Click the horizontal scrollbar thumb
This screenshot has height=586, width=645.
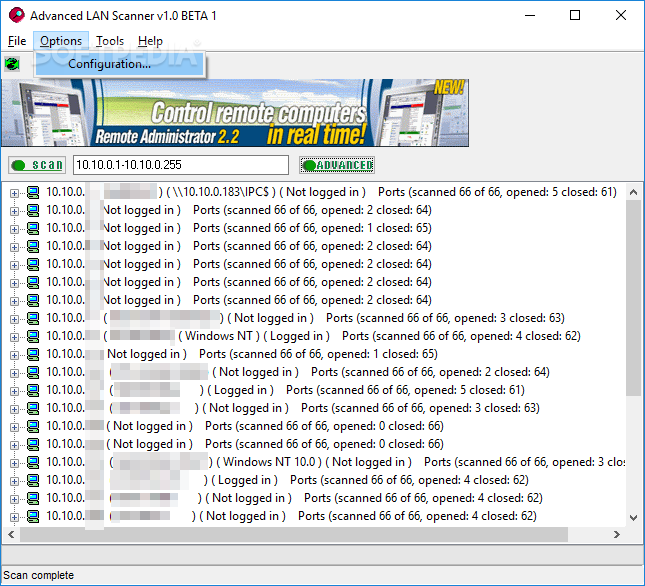(294, 535)
